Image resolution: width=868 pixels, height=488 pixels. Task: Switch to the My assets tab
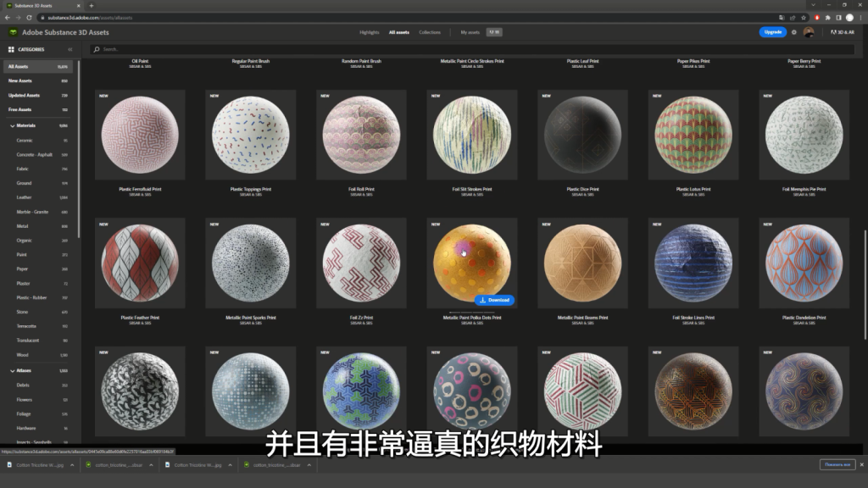pyautogui.click(x=470, y=32)
